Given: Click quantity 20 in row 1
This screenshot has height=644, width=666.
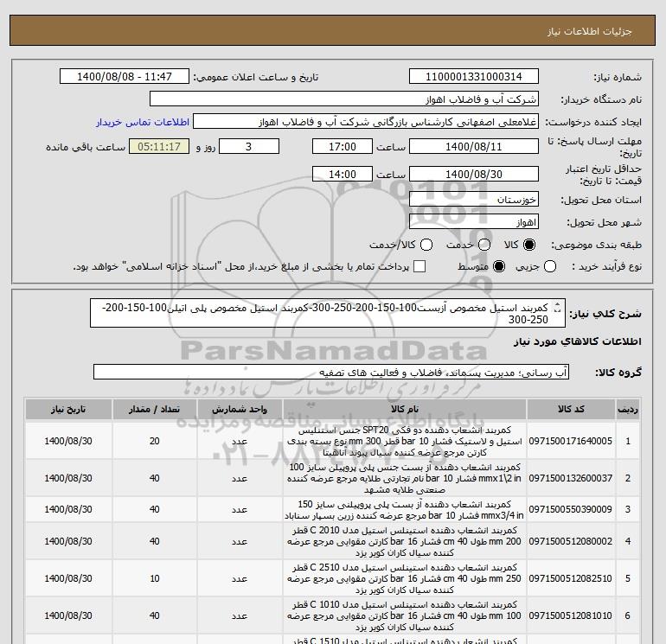Looking at the screenshot, I should click(x=154, y=441).
